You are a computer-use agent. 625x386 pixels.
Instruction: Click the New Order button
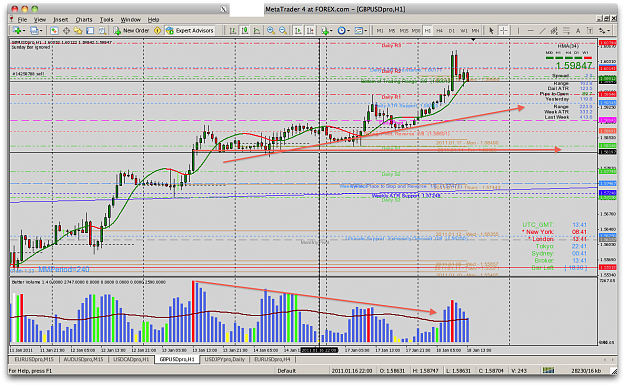coord(132,30)
